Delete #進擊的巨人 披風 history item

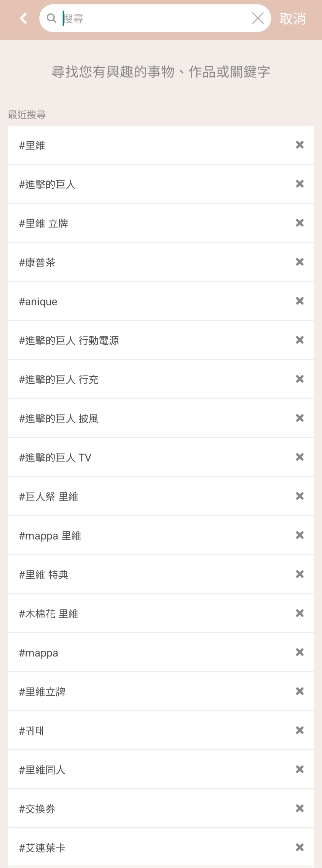(x=299, y=418)
